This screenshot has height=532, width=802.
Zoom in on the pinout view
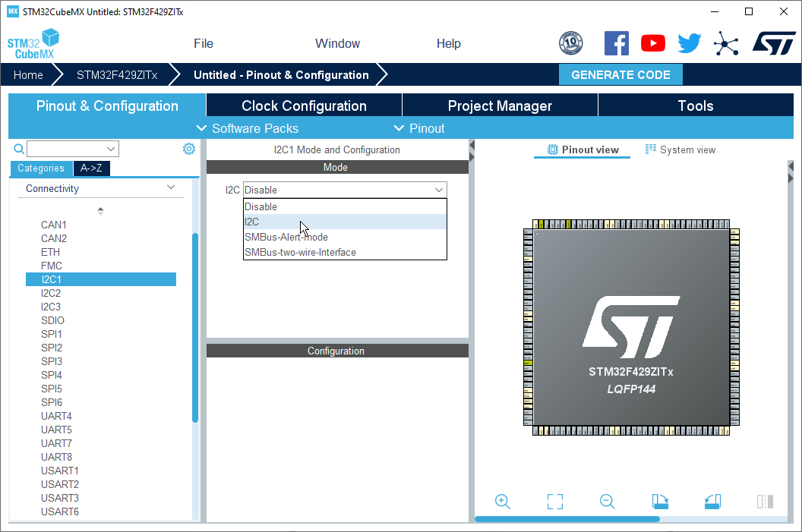502,502
